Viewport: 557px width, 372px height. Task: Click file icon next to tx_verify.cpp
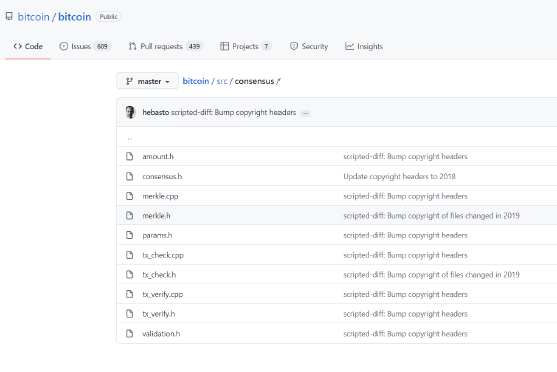[130, 294]
